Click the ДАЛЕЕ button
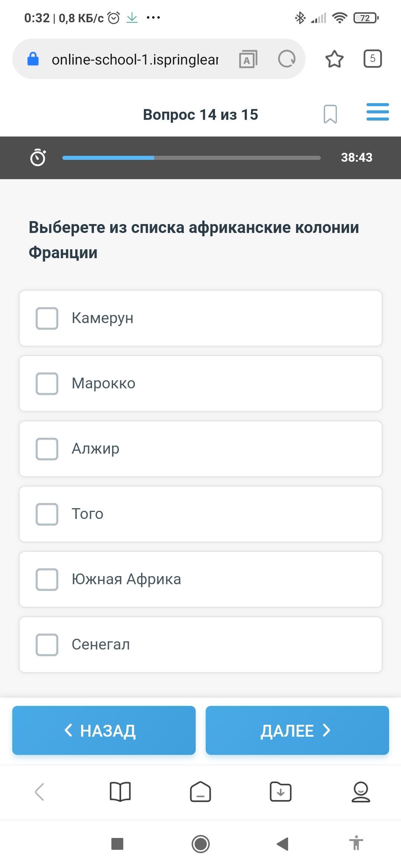This screenshot has height=868, width=401. click(x=297, y=730)
